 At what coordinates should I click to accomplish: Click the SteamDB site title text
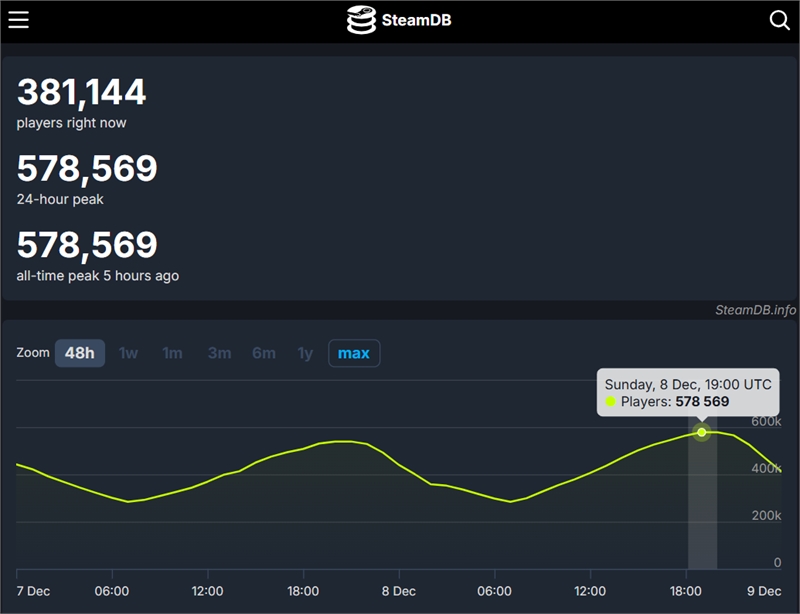(x=416, y=20)
